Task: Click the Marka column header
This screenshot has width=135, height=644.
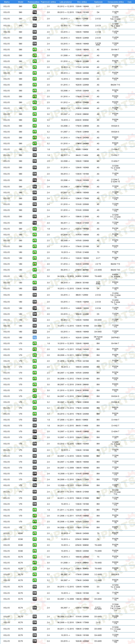Action: (7, 2)
